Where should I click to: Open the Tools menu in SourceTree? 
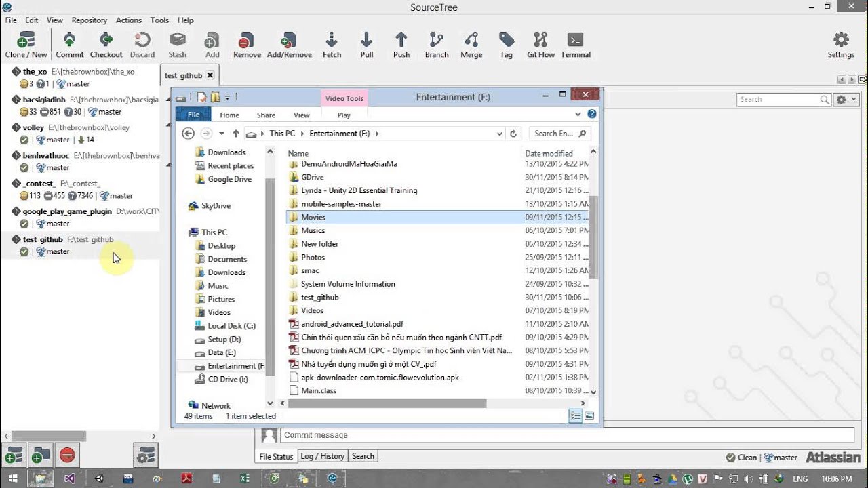coord(159,20)
